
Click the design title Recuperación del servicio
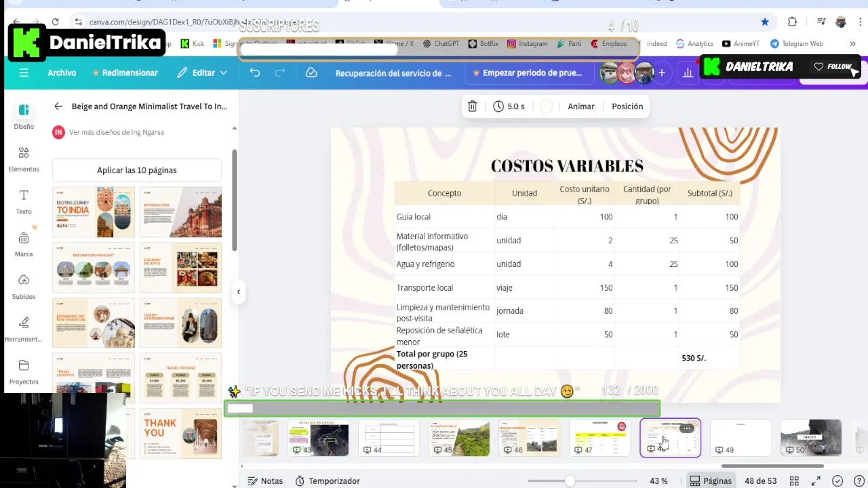393,73
